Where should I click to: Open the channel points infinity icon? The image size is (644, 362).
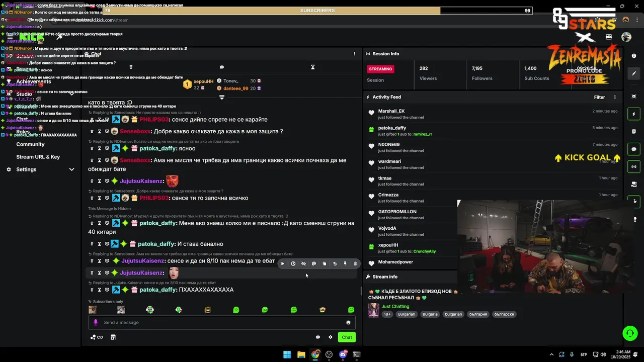coord(97,337)
